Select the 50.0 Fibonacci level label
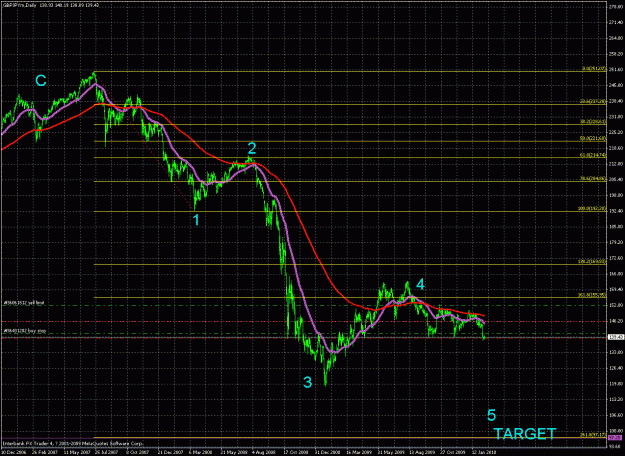This screenshot has height=456, width=625. tap(594, 138)
